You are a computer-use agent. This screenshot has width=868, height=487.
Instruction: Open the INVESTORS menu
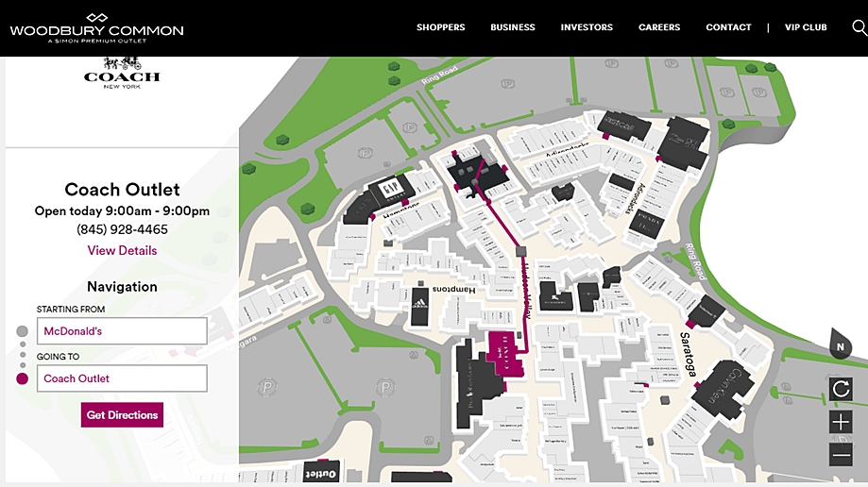coord(587,27)
